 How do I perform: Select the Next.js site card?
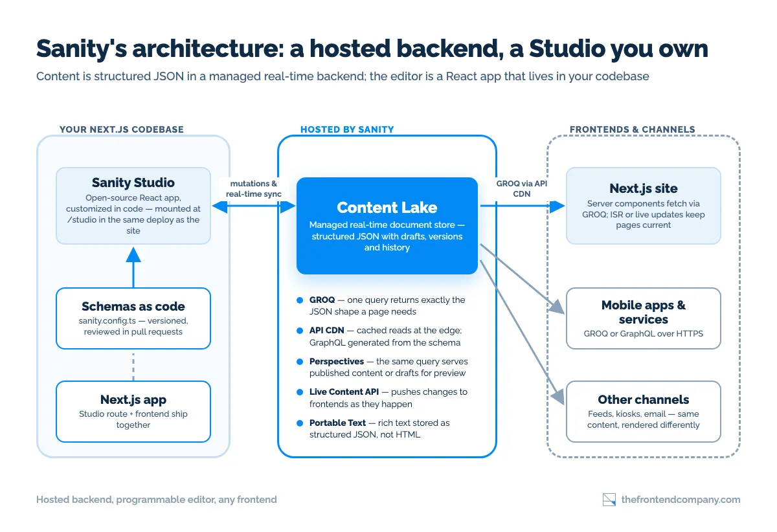(x=644, y=206)
